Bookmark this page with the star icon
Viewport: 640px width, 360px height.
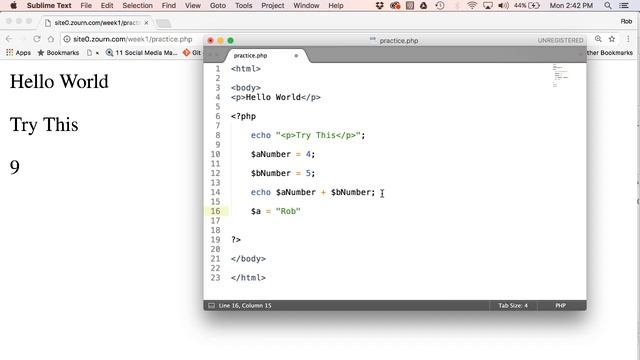coord(612,39)
